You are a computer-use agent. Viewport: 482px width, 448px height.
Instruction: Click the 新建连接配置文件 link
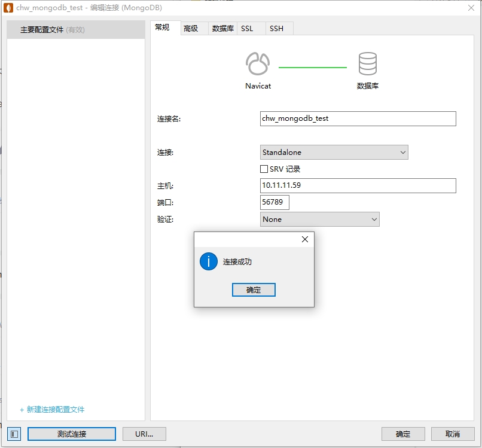52,409
